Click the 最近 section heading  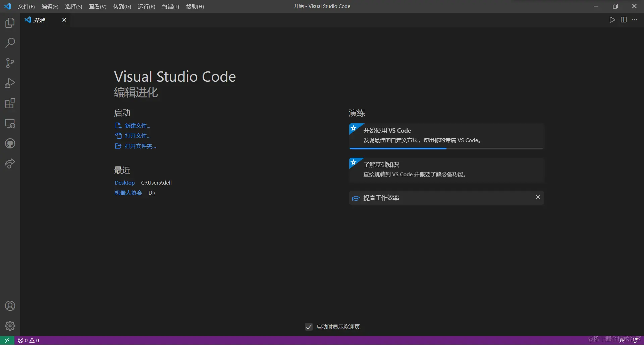click(122, 170)
